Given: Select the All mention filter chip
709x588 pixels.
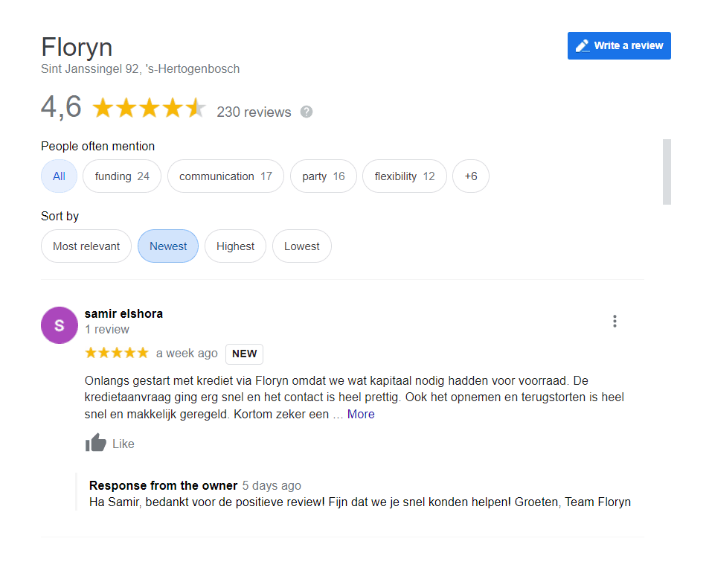Looking at the screenshot, I should (60, 176).
